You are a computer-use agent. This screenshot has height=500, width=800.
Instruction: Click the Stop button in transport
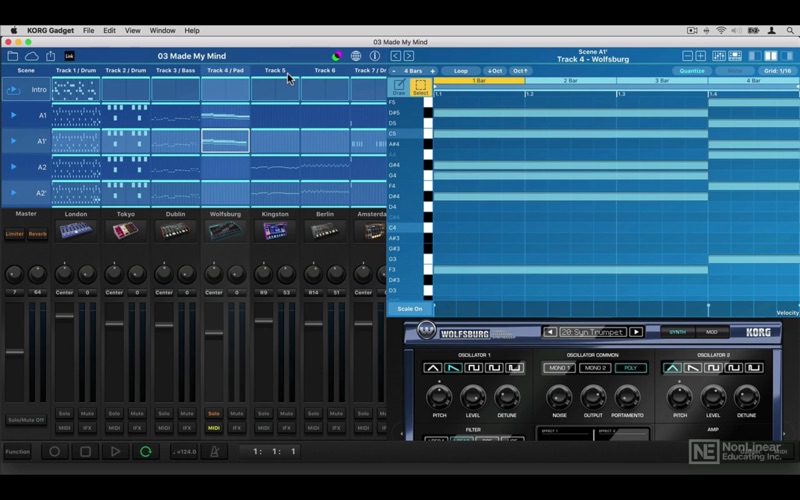pyautogui.click(x=85, y=452)
